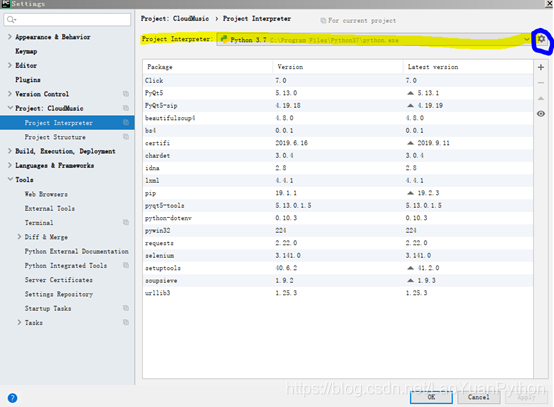Collapse the Tools tree section
Image resolution: width=554 pixels, height=407 pixels.
coord(10,179)
